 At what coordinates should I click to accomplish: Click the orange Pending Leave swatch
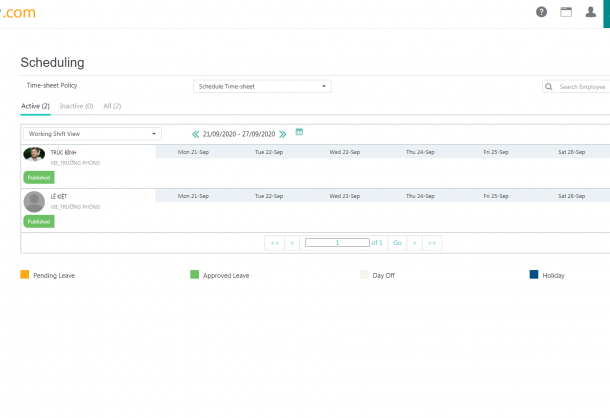(x=25, y=274)
